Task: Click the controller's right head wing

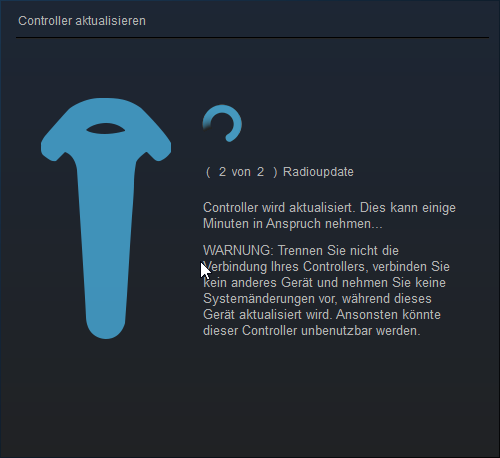Action: click(x=153, y=142)
